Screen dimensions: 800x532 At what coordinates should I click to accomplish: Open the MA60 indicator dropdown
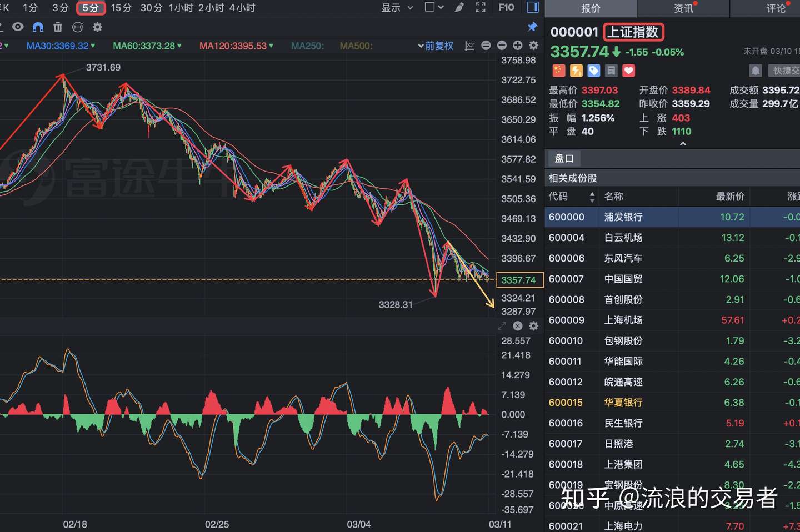point(147,46)
